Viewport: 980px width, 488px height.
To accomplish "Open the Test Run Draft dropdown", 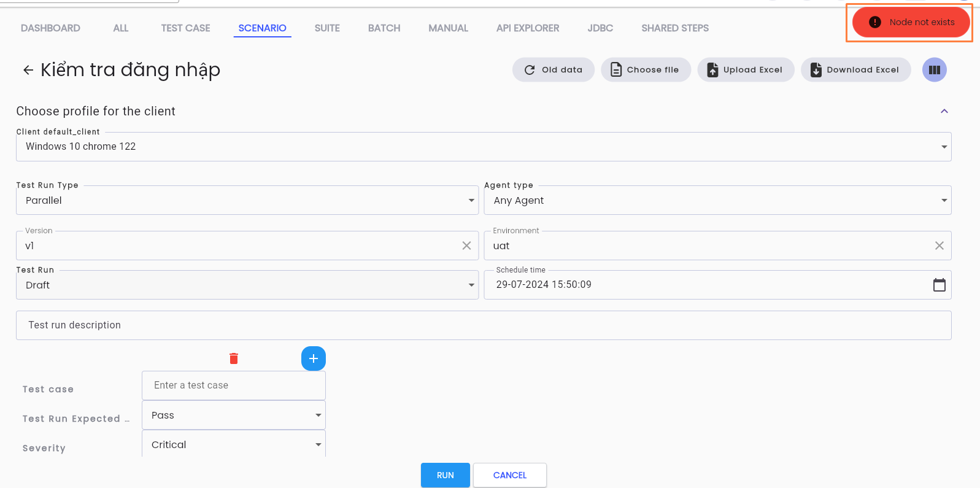I will click(247, 285).
